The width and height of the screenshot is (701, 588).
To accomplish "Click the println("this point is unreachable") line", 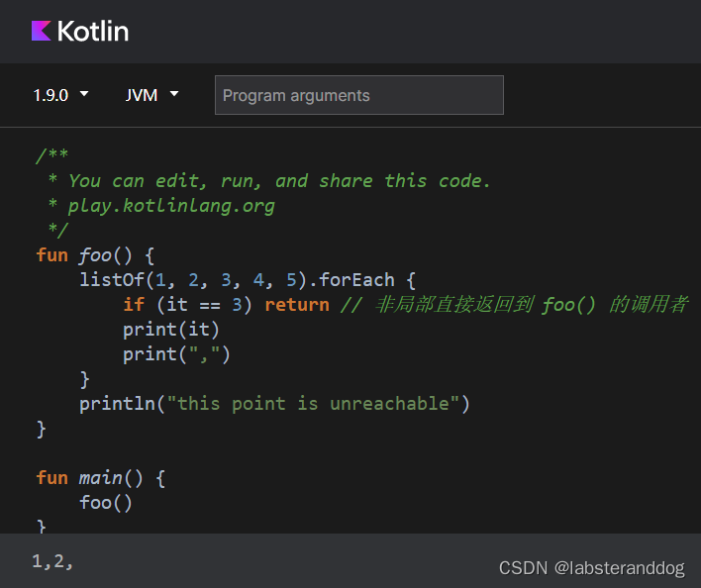I will [274, 404].
